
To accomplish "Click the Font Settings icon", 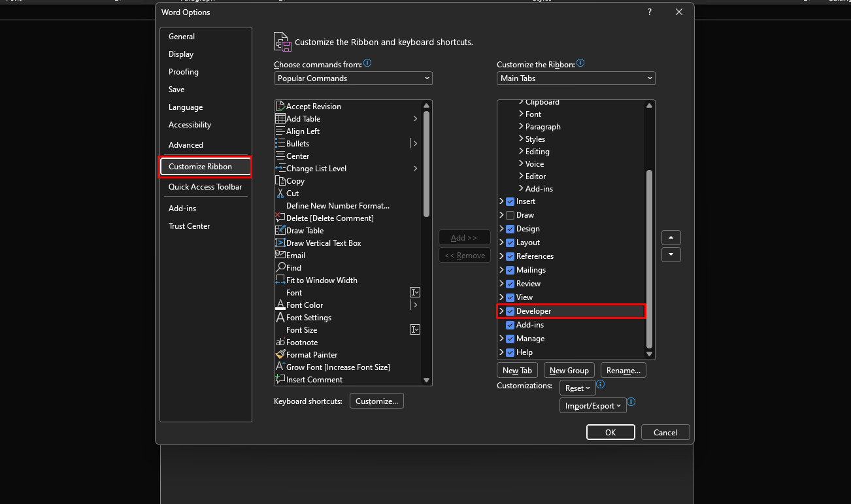I will pos(280,317).
